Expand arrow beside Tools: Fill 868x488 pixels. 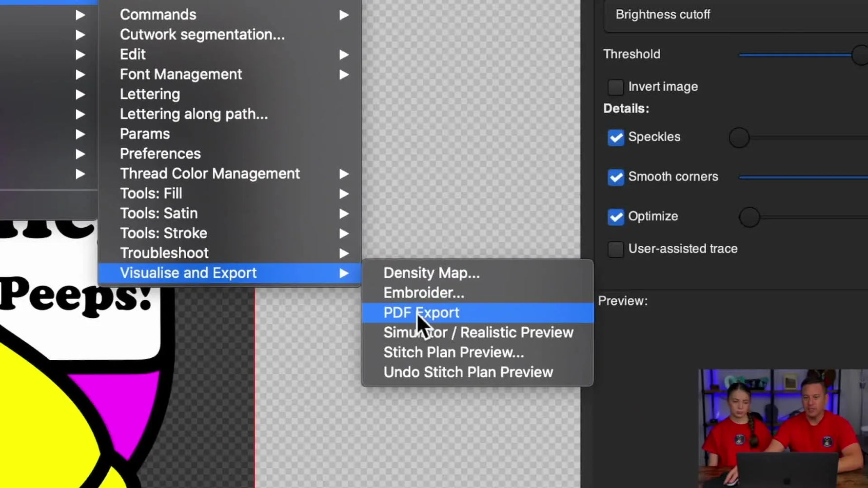pos(344,194)
